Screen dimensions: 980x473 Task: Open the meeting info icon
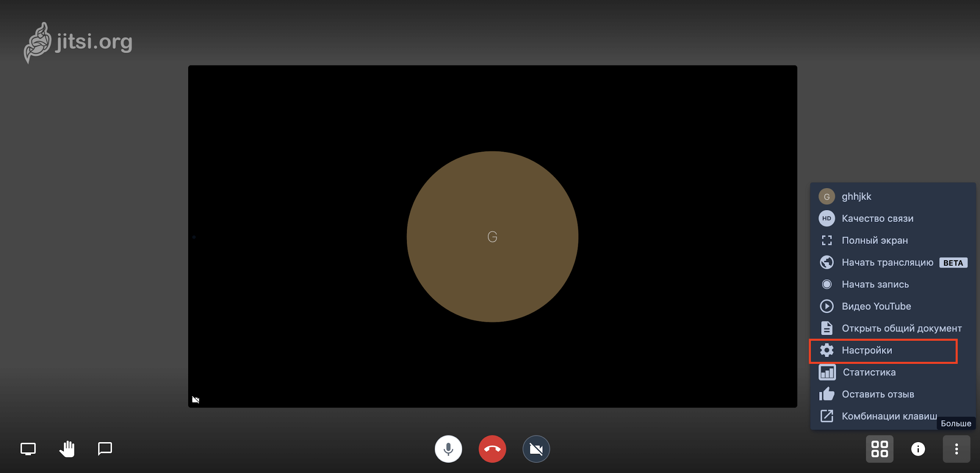click(918, 449)
